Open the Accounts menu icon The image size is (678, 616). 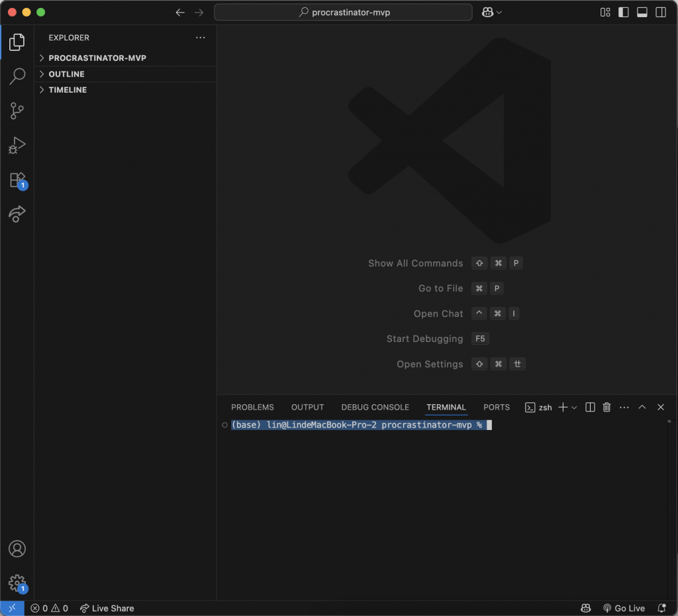pos(17,549)
